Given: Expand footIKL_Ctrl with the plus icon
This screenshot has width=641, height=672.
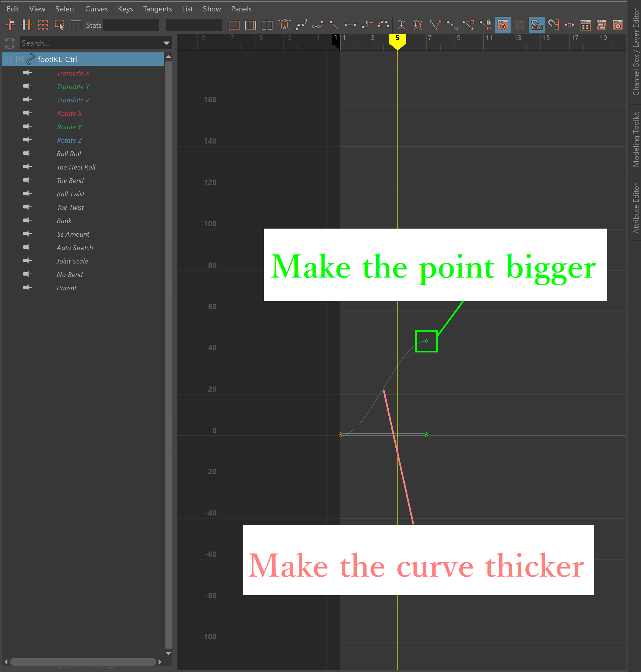Looking at the screenshot, I should point(19,59).
